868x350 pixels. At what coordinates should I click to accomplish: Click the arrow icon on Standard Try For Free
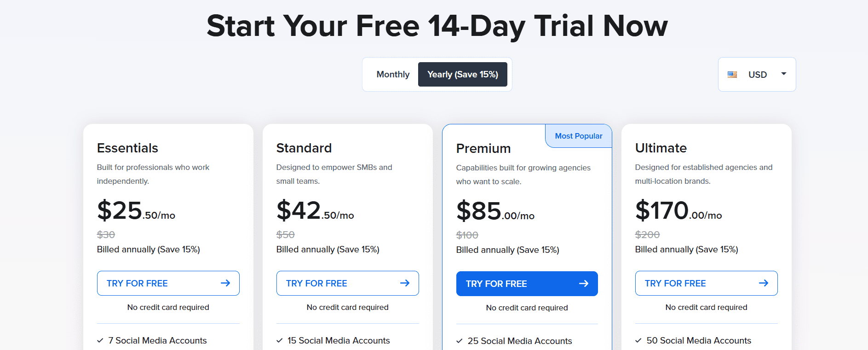click(x=405, y=283)
